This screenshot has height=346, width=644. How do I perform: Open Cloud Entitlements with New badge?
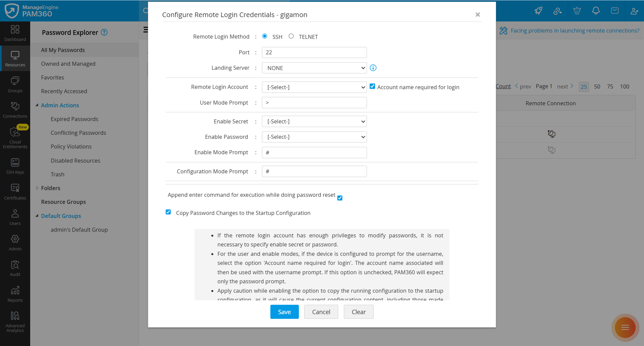pos(15,137)
